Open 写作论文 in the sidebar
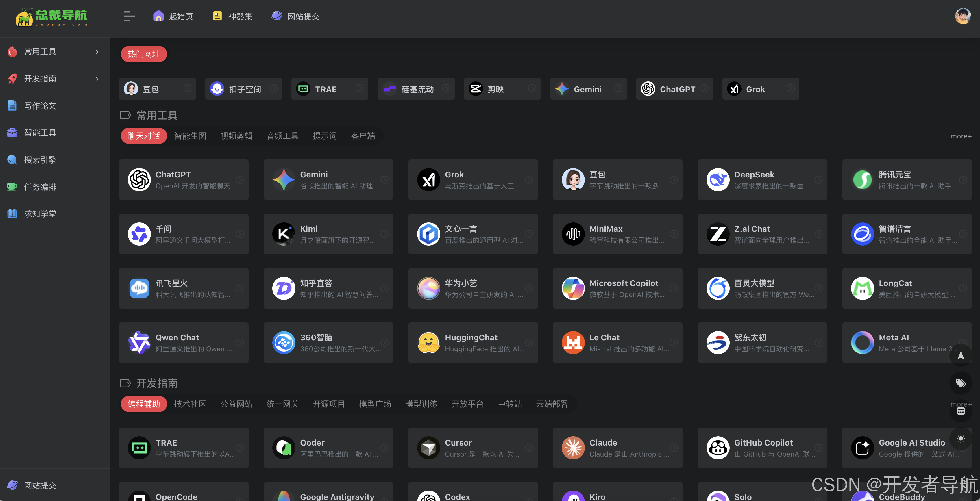 click(12, 106)
